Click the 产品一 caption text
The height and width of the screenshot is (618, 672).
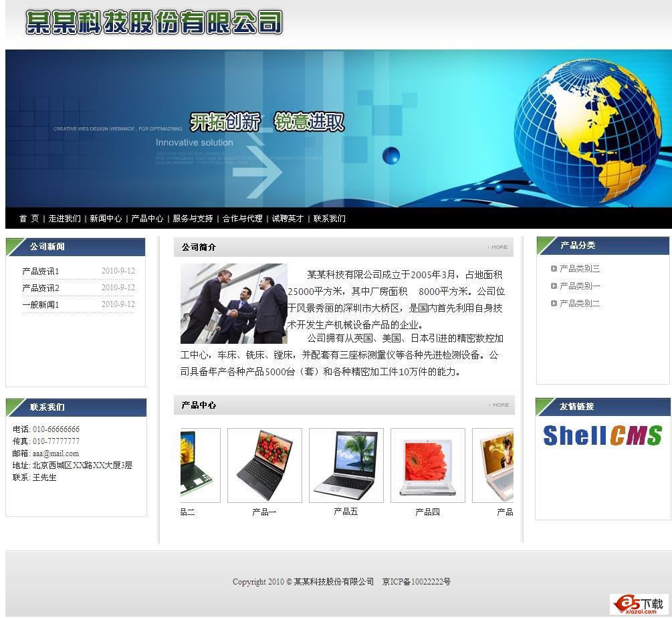(264, 512)
